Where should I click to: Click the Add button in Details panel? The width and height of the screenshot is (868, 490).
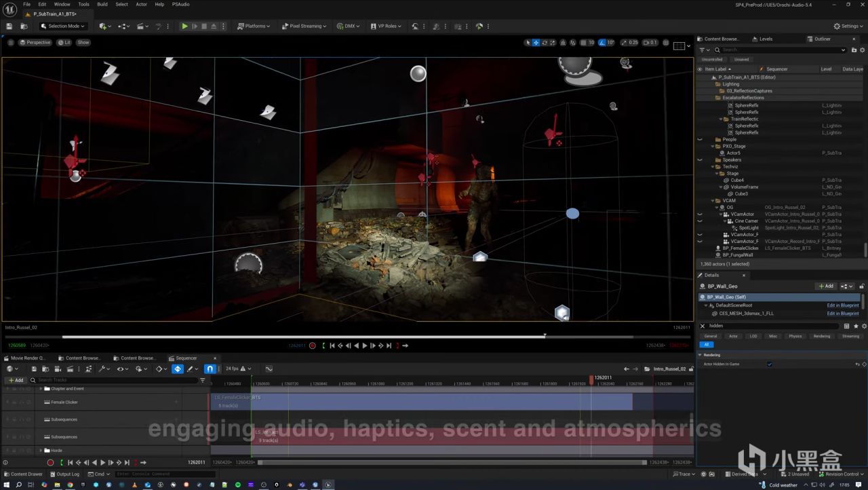(825, 286)
